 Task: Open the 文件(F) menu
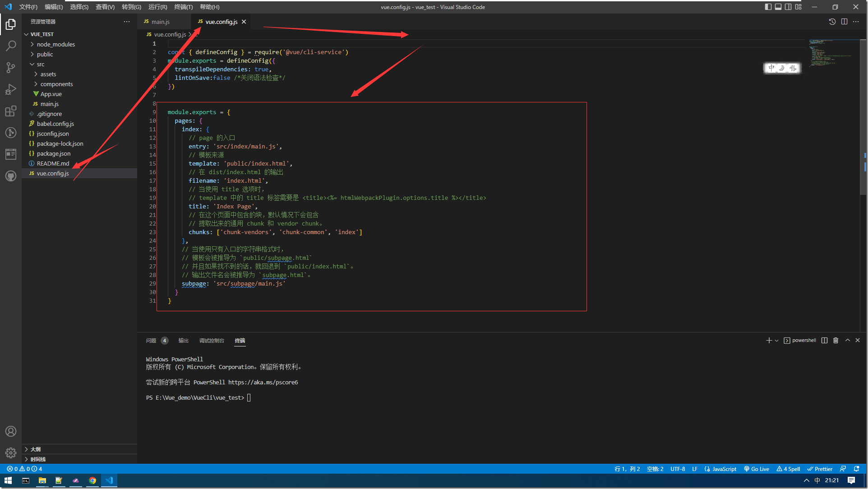[x=28, y=7]
